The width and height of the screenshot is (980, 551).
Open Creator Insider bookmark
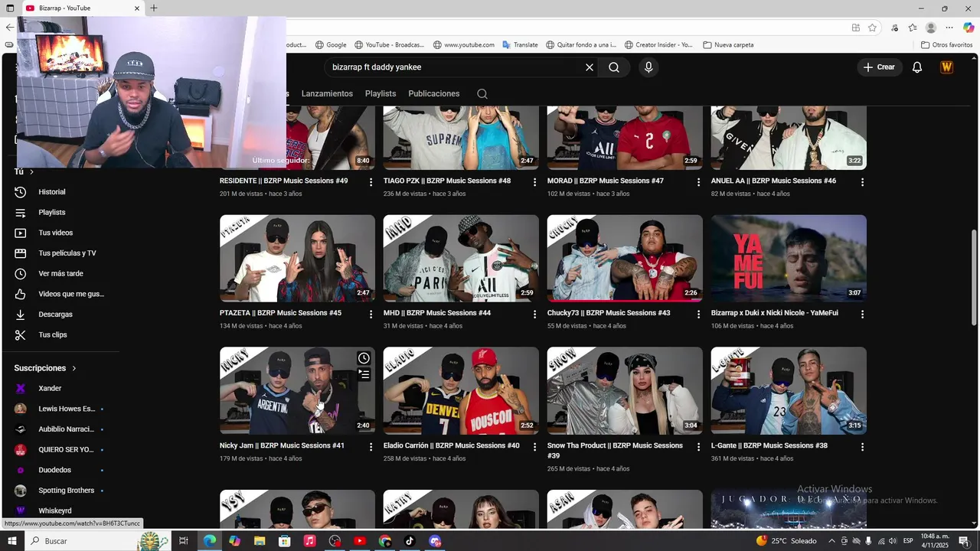coord(658,45)
